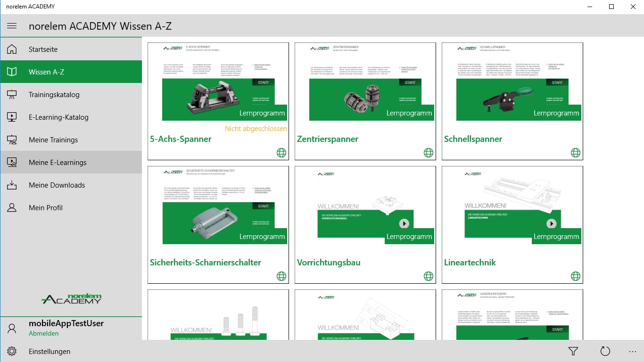The height and width of the screenshot is (362, 644).
Task: Minimize the norelem ACADEMY window
Action: [590, 7]
